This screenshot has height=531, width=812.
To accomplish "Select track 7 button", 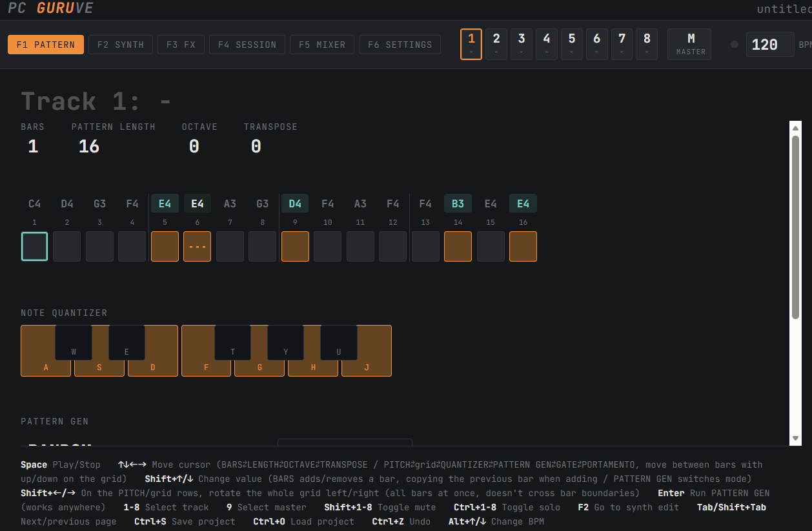I will pos(622,44).
